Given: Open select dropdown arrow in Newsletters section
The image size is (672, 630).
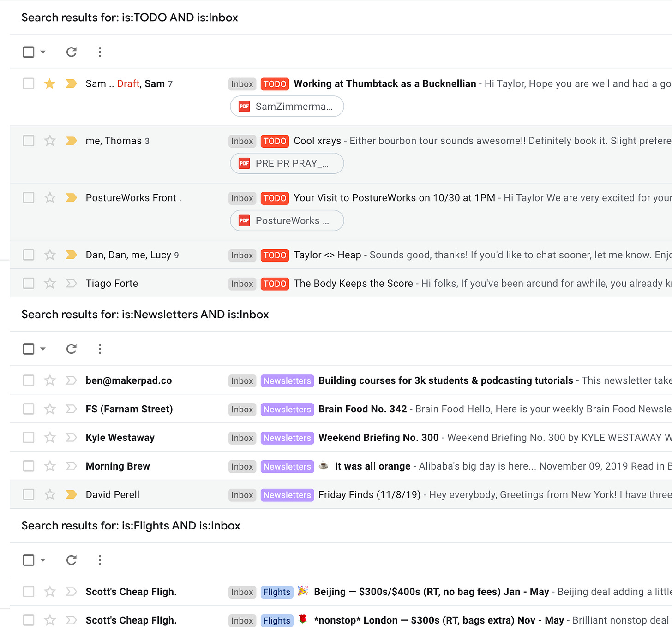Looking at the screenshot, I should [x=43, y=349].
